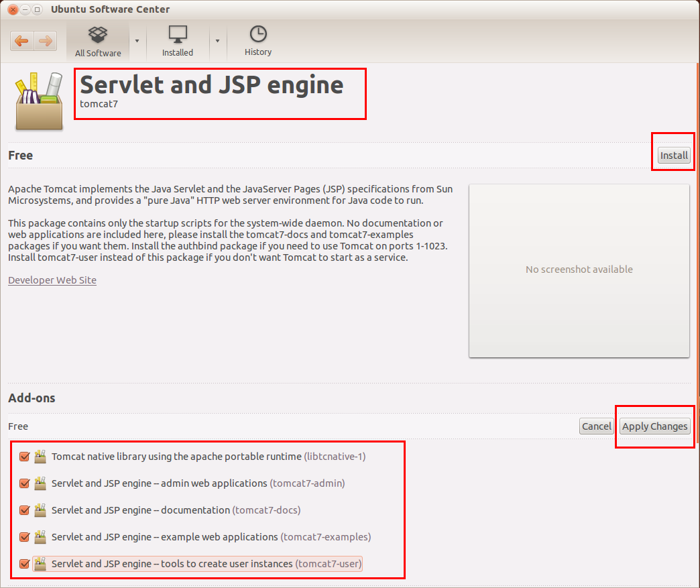Open the Developer Web Site link

52,280
